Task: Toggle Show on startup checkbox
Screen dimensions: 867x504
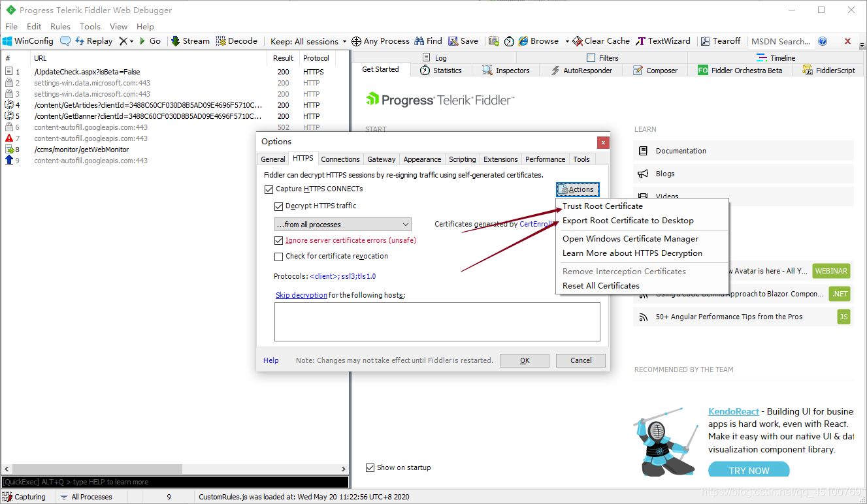Action: pos(370,467)
